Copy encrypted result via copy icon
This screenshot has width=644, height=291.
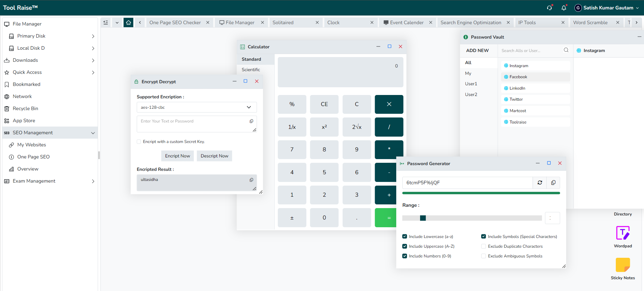click(x=251, y=180)
